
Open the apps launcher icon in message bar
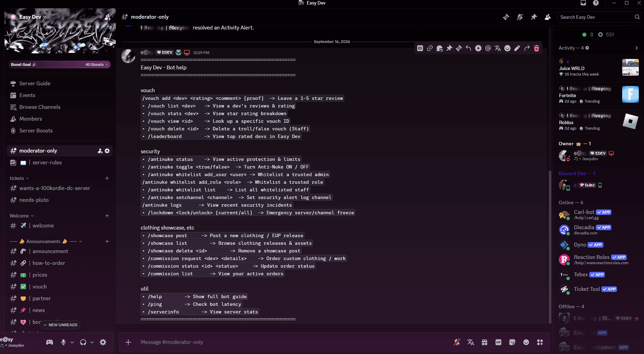click(540, 342)
